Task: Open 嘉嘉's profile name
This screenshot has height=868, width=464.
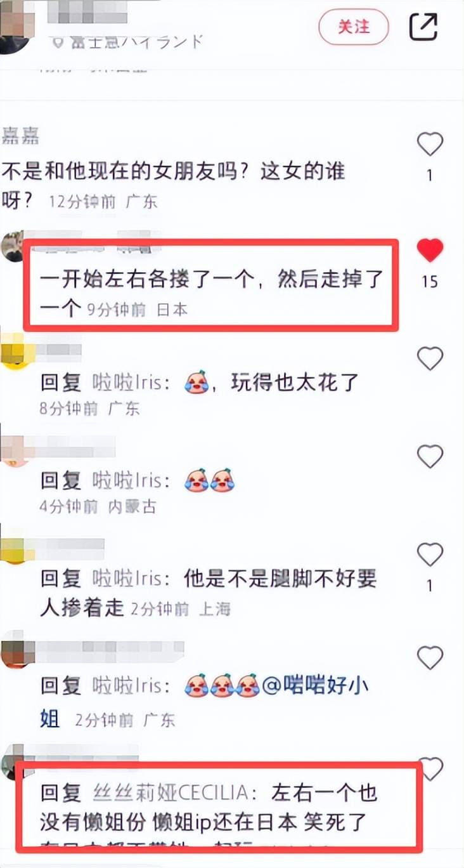Action: (x=21, y=135)
